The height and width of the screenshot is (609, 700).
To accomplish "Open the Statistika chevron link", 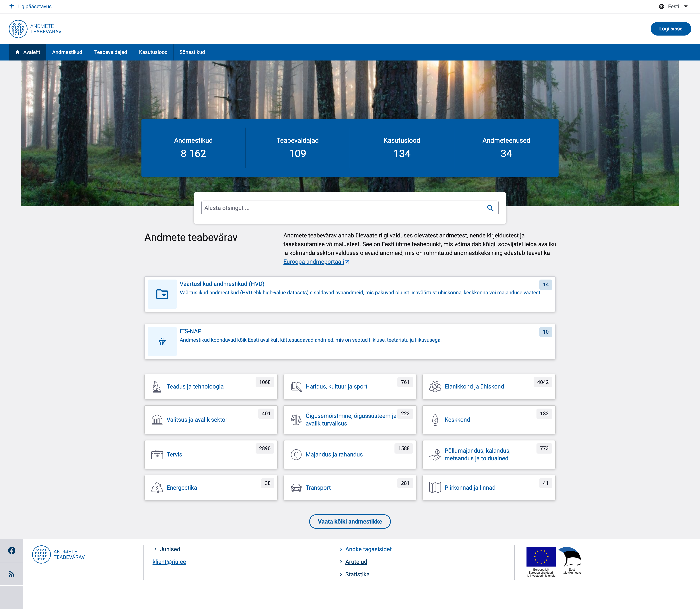I will click(x=357, y=574).
